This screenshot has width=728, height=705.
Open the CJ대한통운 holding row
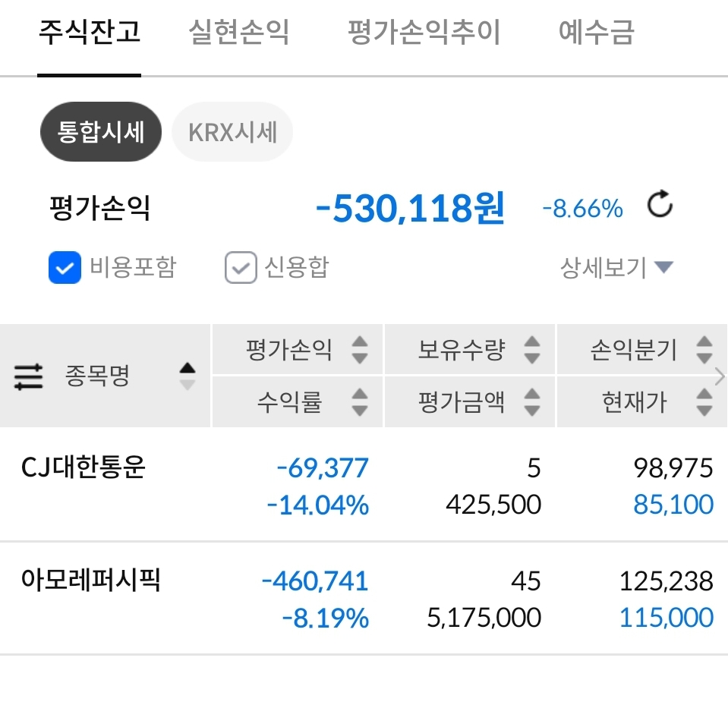pyautogui.click(x=364, y=485)
